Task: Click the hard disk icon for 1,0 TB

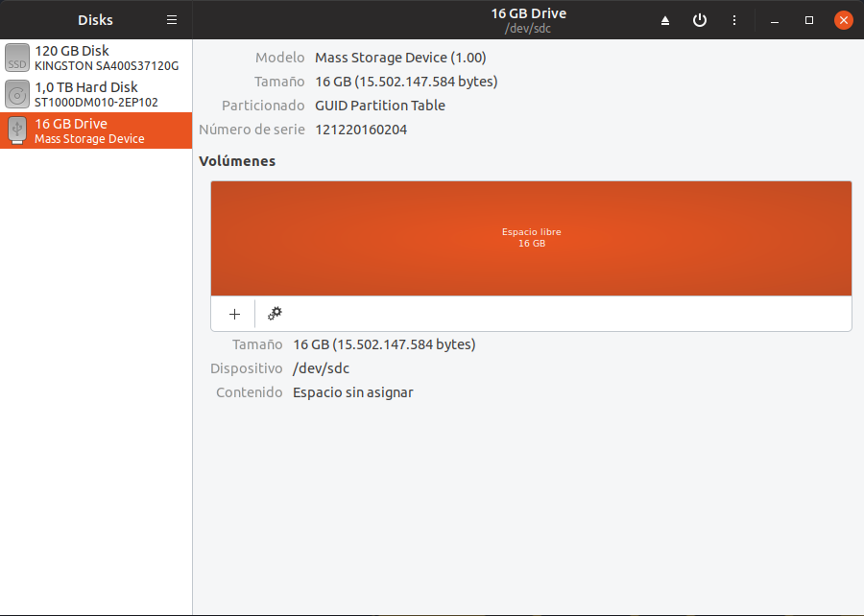Action: 17,94
